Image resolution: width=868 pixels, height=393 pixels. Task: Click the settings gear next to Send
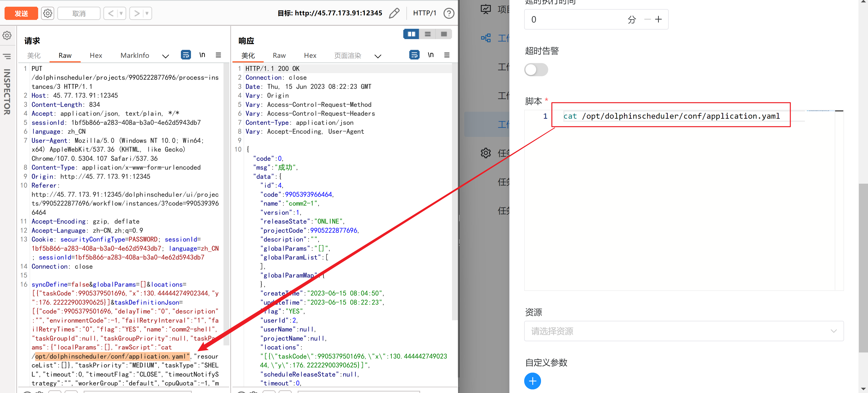pos(48,13)
